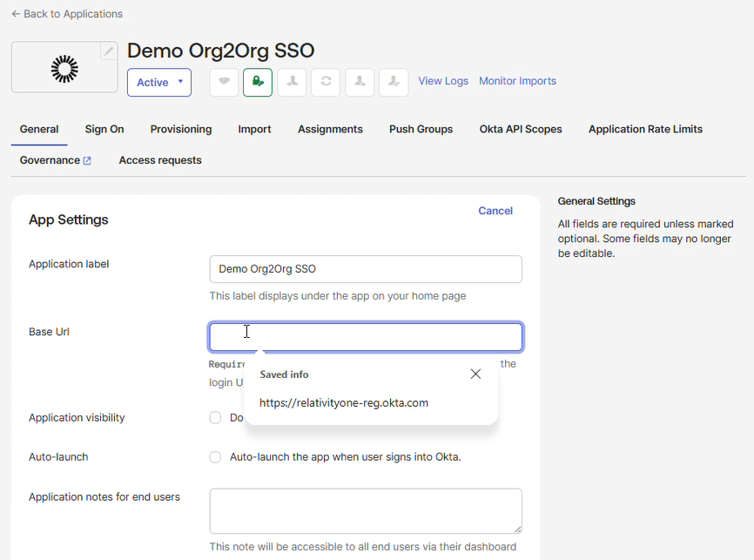The image size is (754, 560).
Task: Click the Okta sunburst app logo
Action: coord(64,69)
